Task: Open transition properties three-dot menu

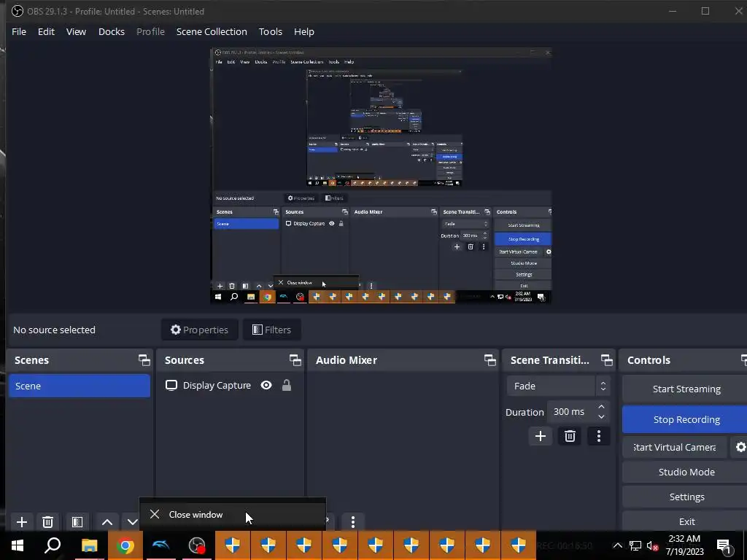Action: point(599,436)
